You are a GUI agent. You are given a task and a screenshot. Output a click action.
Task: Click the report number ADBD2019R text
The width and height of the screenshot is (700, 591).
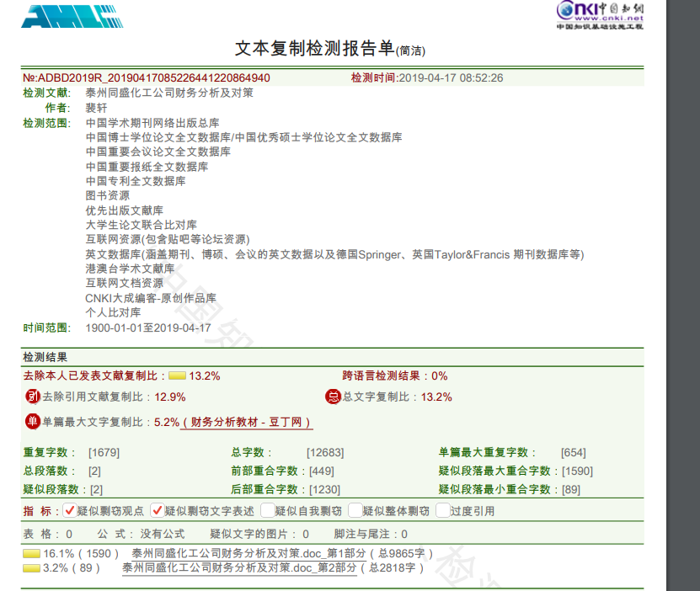point(146,78)
